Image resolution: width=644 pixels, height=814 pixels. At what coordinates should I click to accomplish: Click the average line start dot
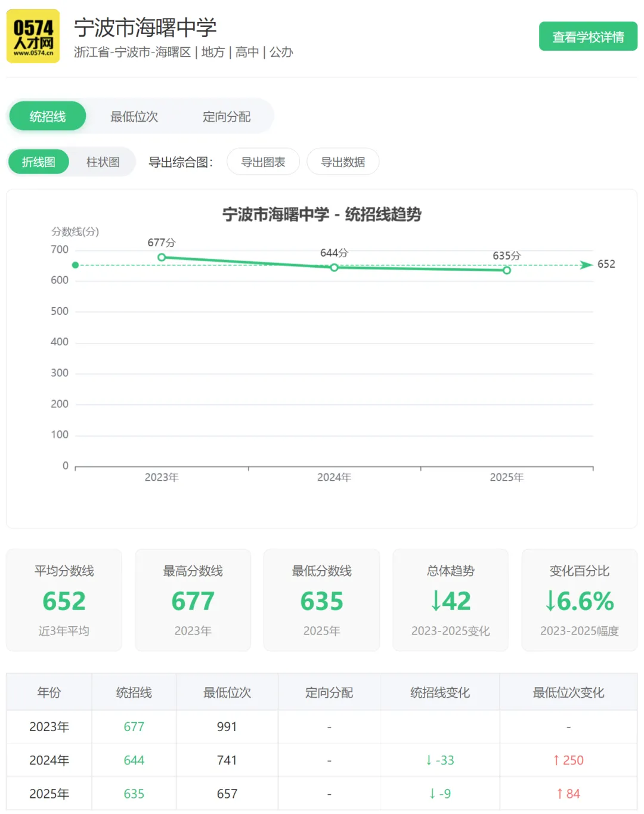click(75, 265)
